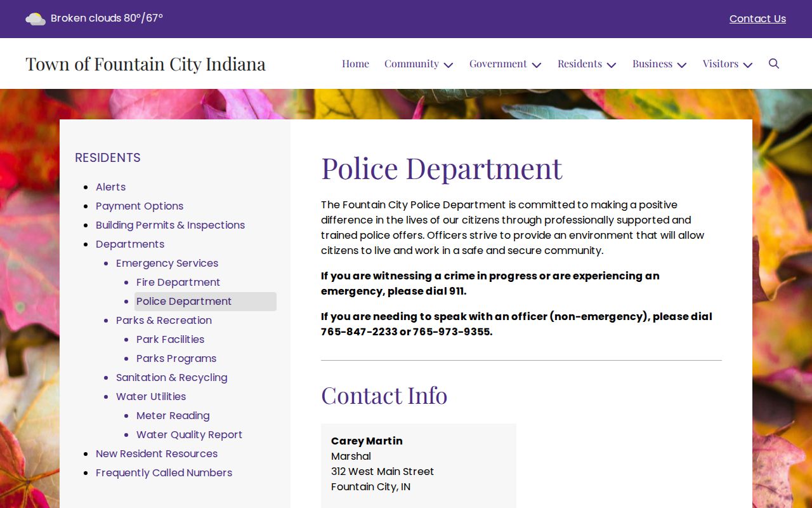Screen dimensions: 812x508
Task: Expand the Residents menu chevron
Action: (x=612, y=65)
